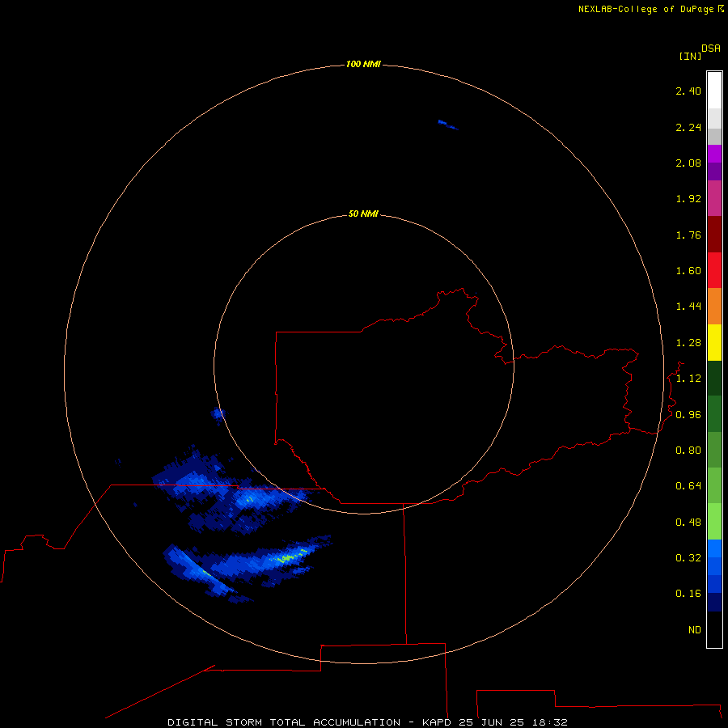The width and height of the screenshot is (728, 728).
Task: Select the 0.48 legend value
Action: pos(688,523)
